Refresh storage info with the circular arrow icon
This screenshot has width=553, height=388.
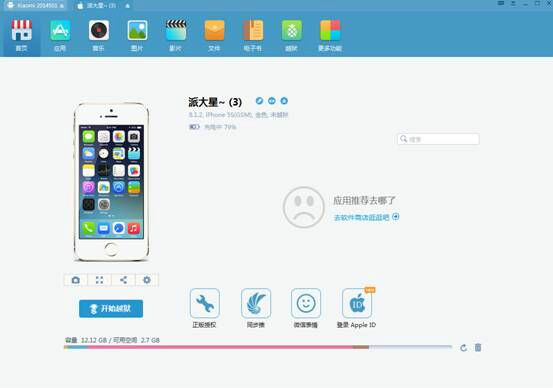[463, 348]
